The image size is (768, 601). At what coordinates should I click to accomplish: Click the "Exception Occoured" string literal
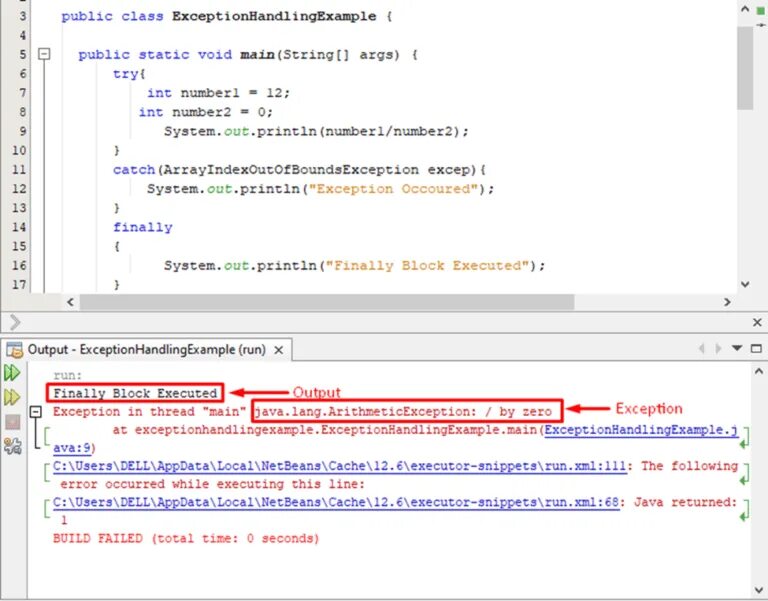tap(393, 189)
